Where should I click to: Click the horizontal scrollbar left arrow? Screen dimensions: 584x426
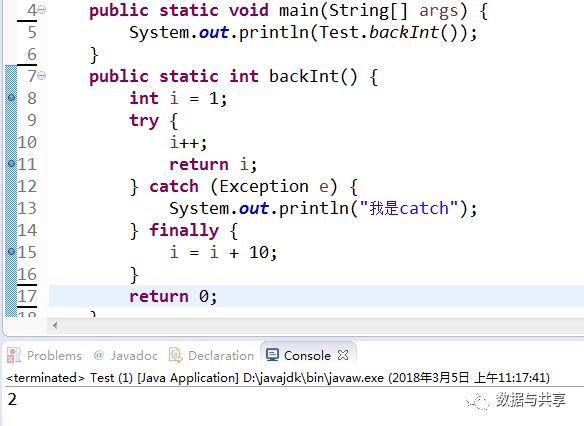[x=55, y=325]
